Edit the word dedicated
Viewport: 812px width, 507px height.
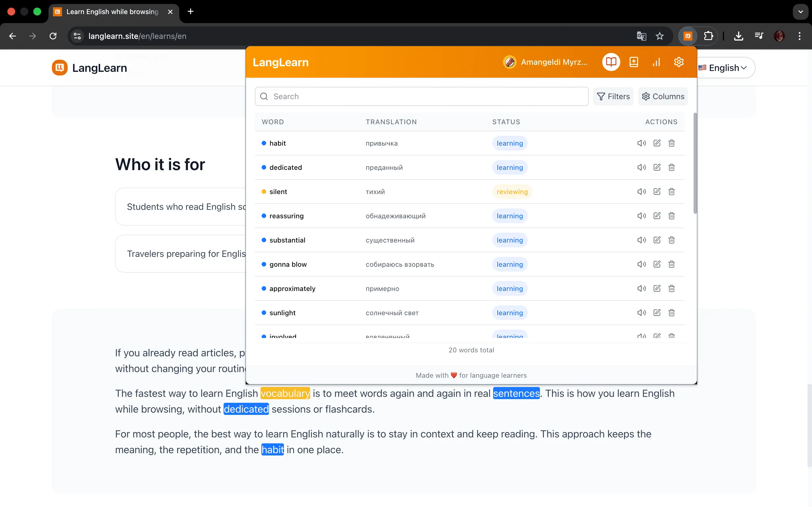tap(657, 167)
